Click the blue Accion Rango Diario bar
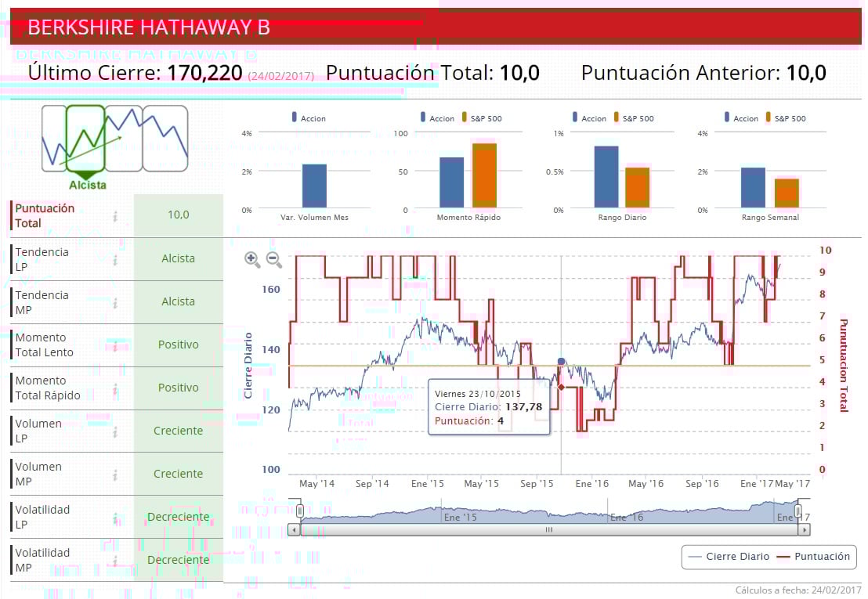This screenshot has width=868, height=599. point(606,177)
